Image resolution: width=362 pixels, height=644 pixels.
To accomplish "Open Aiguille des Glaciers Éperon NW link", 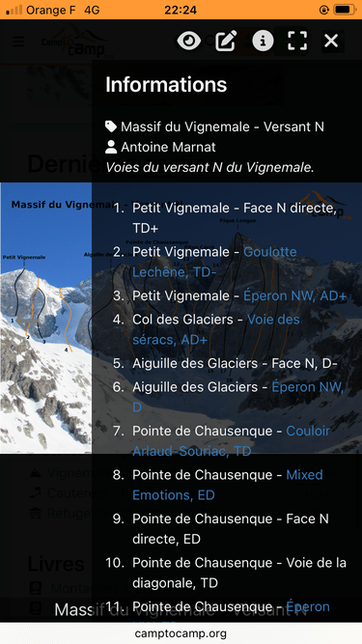I will (238, 397).
